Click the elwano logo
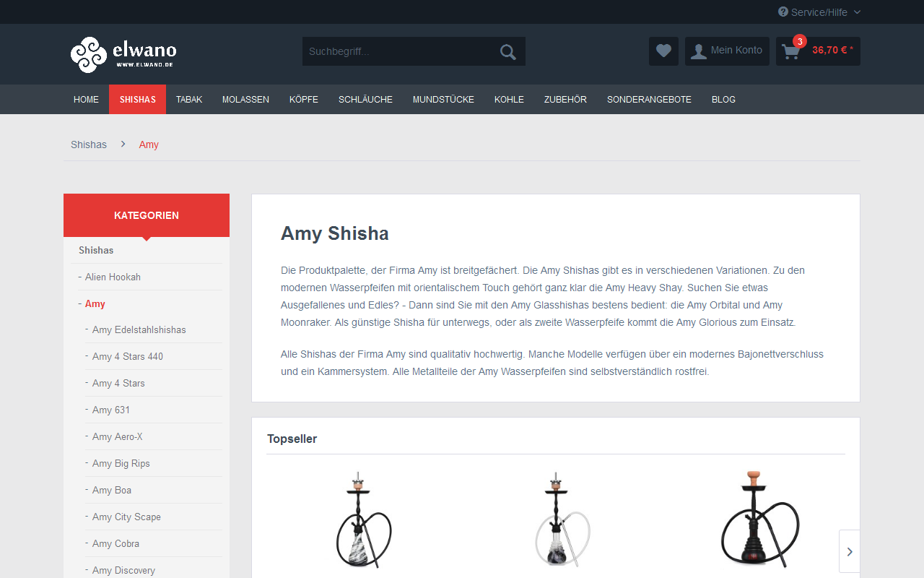 pyautogui.click(x=123, y=54)
